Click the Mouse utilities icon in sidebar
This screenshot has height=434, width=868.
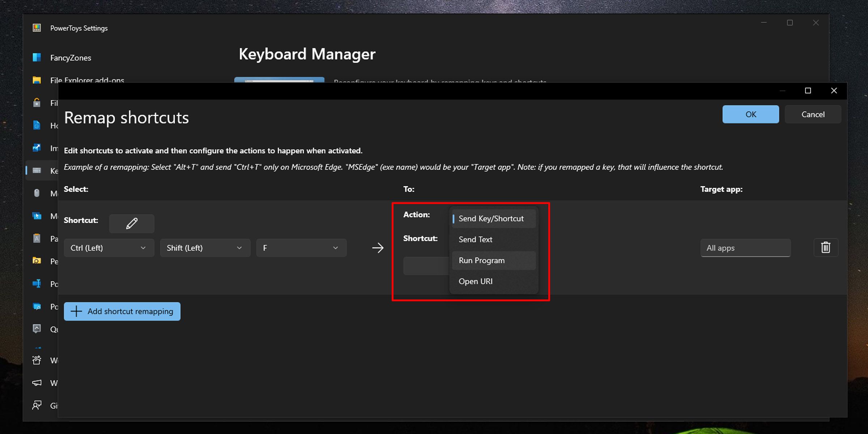point(37,193)
